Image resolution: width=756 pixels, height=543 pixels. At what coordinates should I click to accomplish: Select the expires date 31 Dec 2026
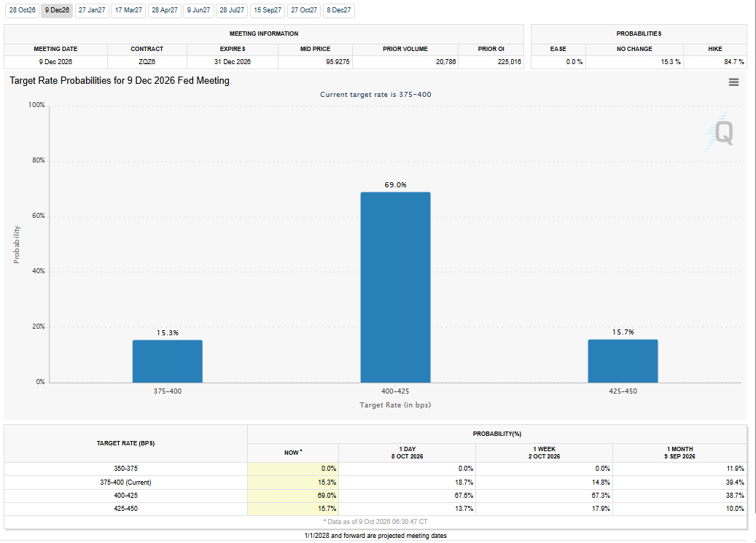click(233, 62)
